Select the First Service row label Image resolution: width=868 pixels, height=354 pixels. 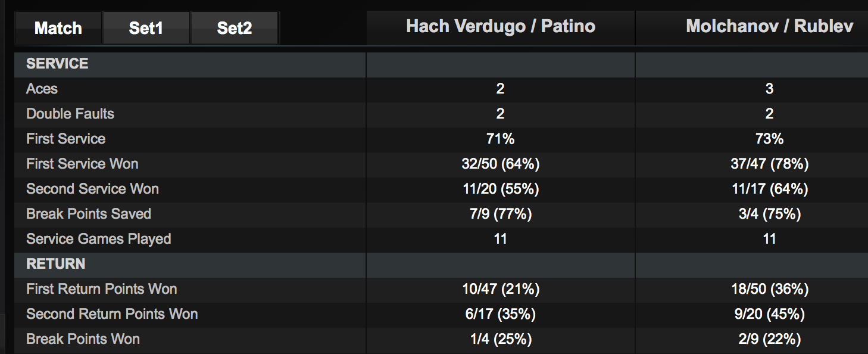tap(66, 139)
